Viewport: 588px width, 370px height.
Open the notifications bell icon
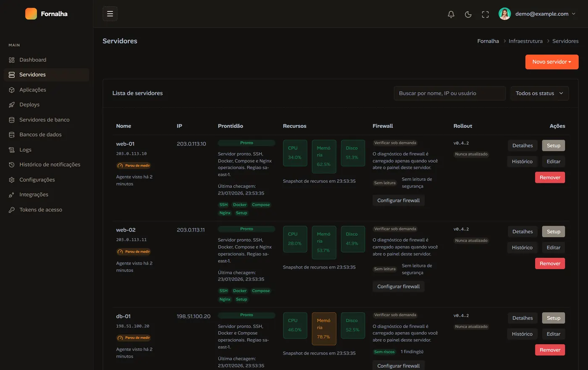click(x=451, y=14)
